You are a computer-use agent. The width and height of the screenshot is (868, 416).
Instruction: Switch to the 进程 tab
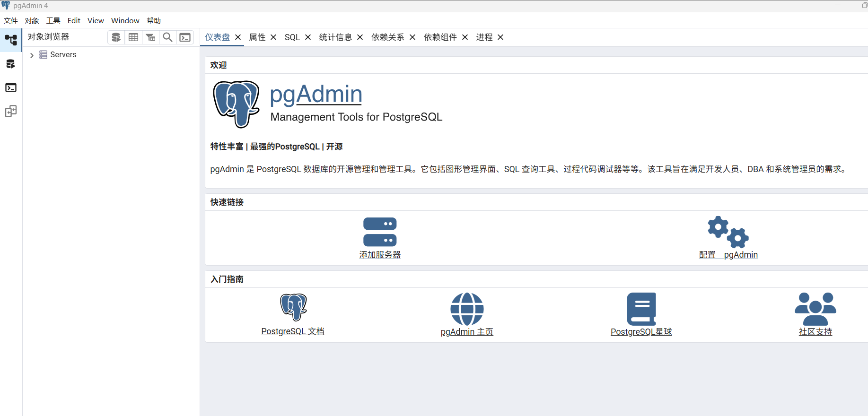pyautogui.click(x=484, y=37)
